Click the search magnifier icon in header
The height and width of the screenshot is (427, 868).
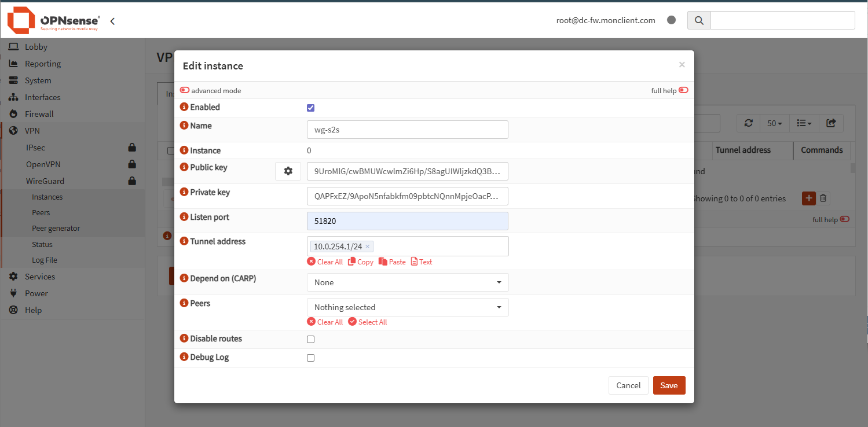699,20
